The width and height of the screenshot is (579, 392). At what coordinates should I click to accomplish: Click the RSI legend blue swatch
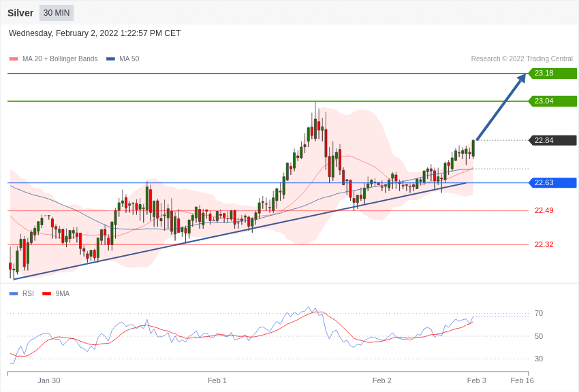coord(14,294)
